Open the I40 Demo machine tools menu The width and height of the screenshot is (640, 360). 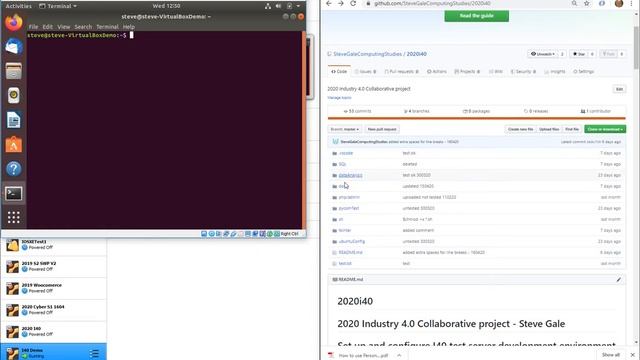[94, 353]
